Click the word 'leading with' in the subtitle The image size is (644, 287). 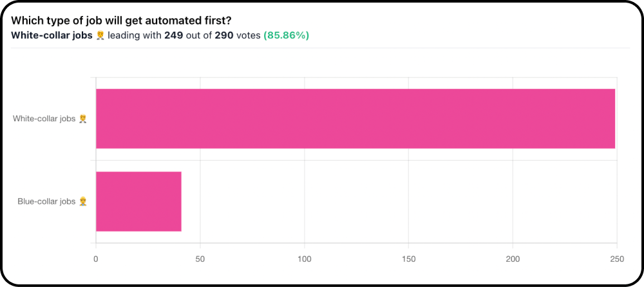point(135,35)
